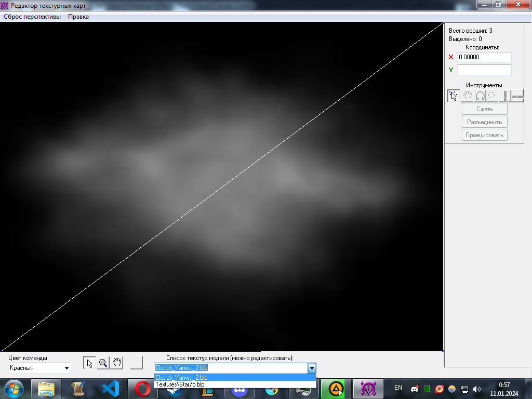Click the Discord tray icon
The width and height of the screenshot is (532, 399).
pyautogui.click(x=415, y=389)
